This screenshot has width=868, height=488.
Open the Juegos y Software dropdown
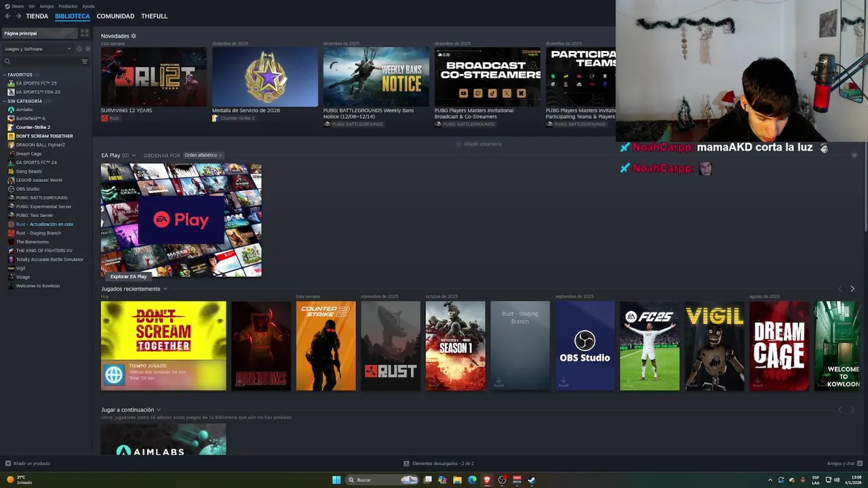[37, 49]
